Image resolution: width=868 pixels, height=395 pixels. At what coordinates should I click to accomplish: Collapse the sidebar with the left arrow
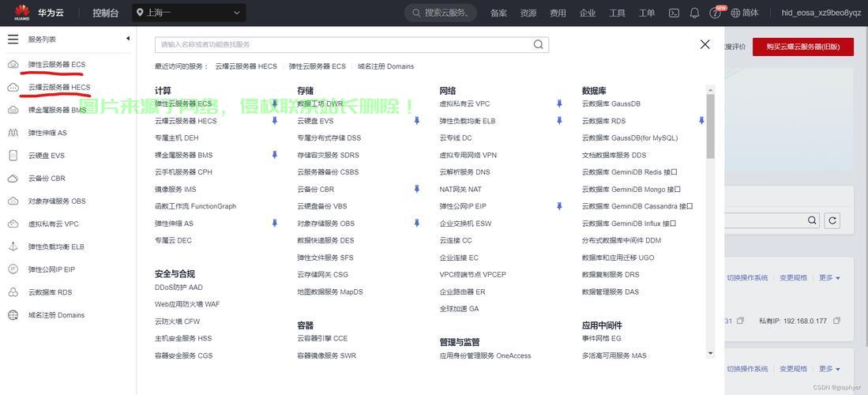pyautogui.click(x=128, y=39)
